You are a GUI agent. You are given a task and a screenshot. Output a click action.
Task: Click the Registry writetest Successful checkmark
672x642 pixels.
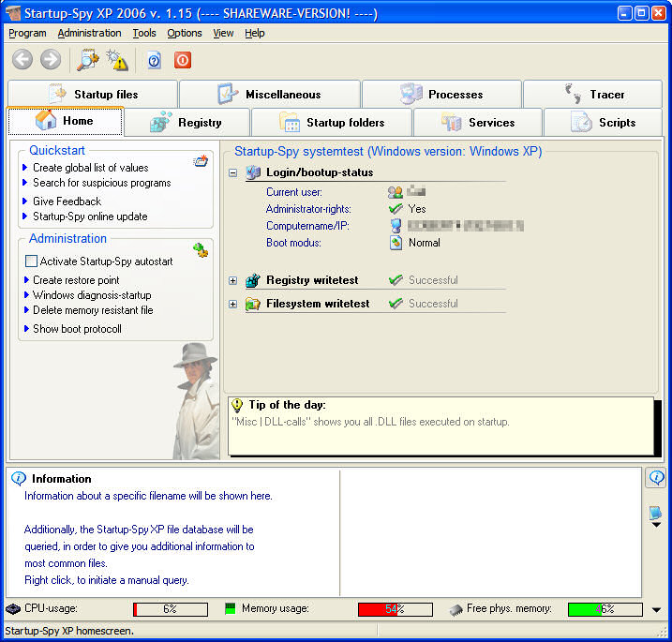coord(396,280)
